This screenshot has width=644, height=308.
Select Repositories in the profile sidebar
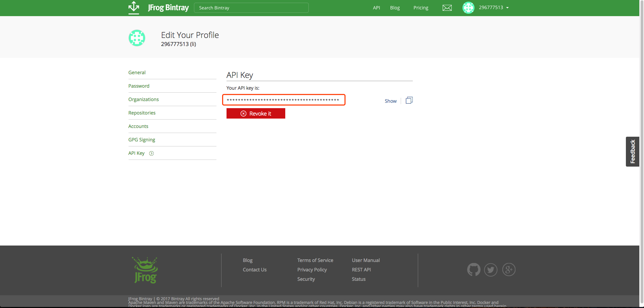[142, 113]
